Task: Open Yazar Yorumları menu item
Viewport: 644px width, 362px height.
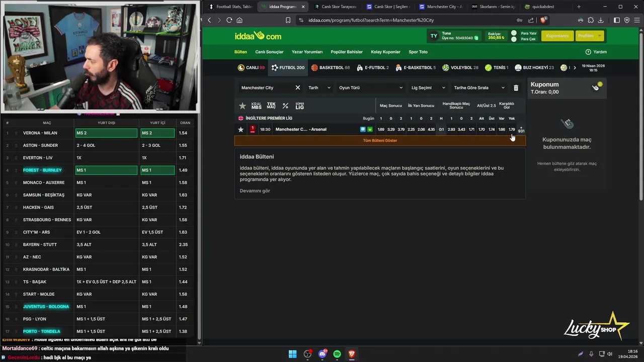Action: click(307, 52)
